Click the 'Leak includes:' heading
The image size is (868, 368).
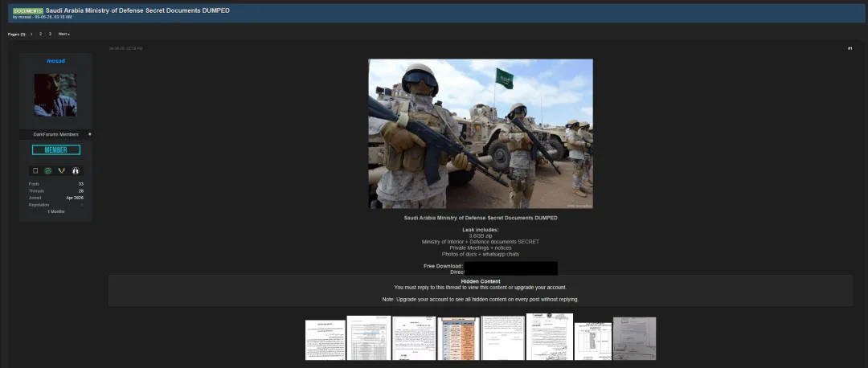[x=481, y=230]
